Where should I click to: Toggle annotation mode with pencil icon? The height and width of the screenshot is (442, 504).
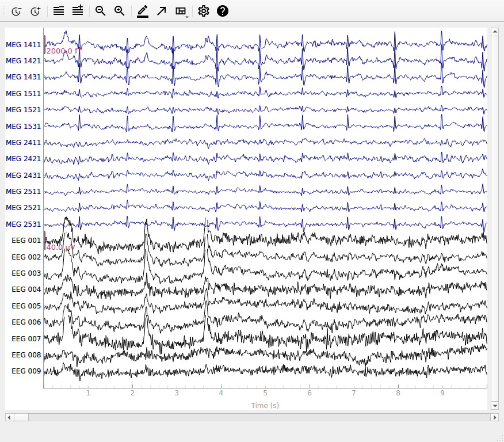(x=143, y=12)
